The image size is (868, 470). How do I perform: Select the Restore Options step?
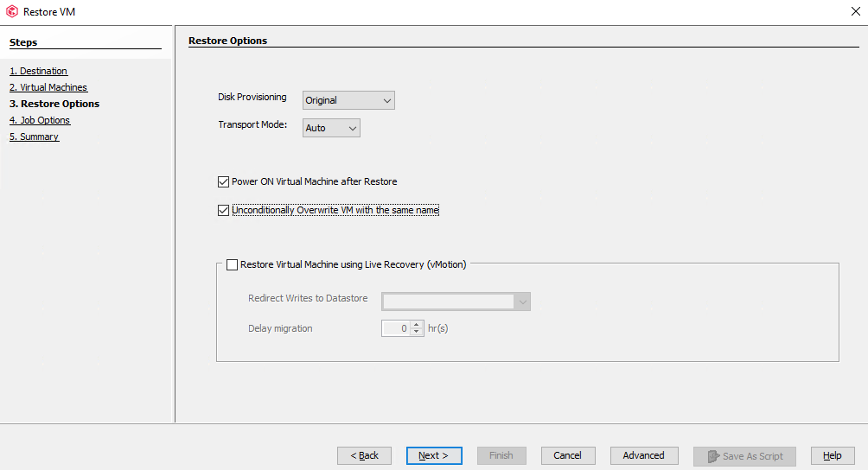pos(54,104)
